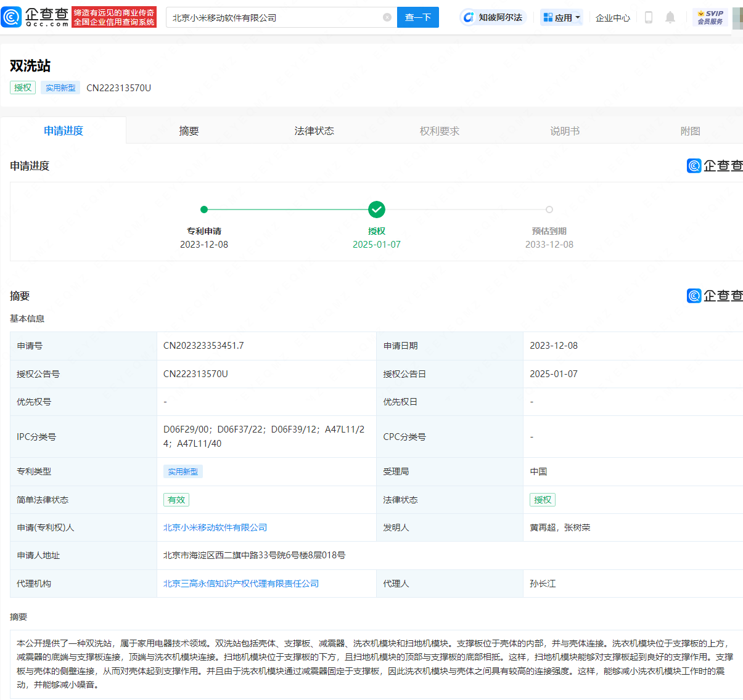The width and height of the screenshot is (743, 700).
Task: Open agency link 北京三高永信知识产权代理有限公司
Action: point(241,584)
